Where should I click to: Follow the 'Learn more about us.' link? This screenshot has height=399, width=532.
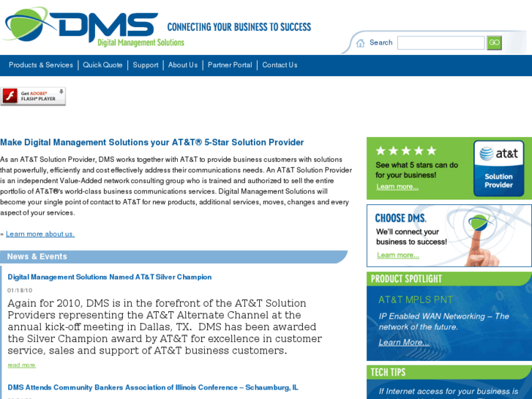point(40,234)
